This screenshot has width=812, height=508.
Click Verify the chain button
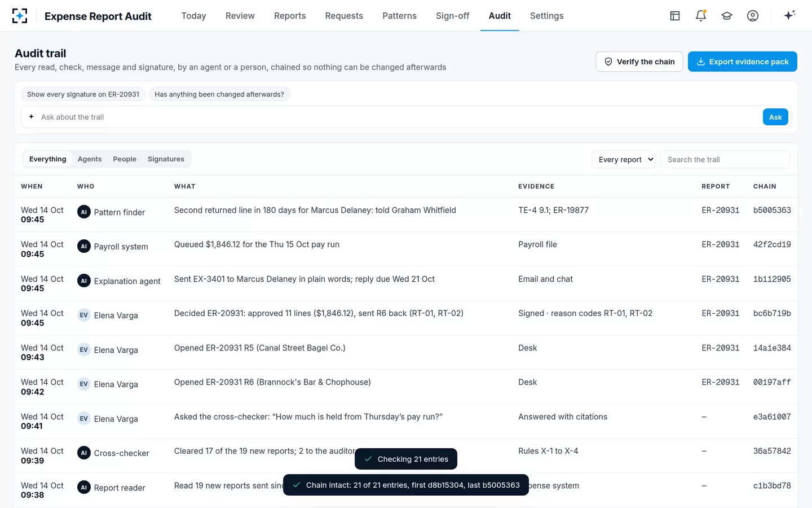(639, 62)
